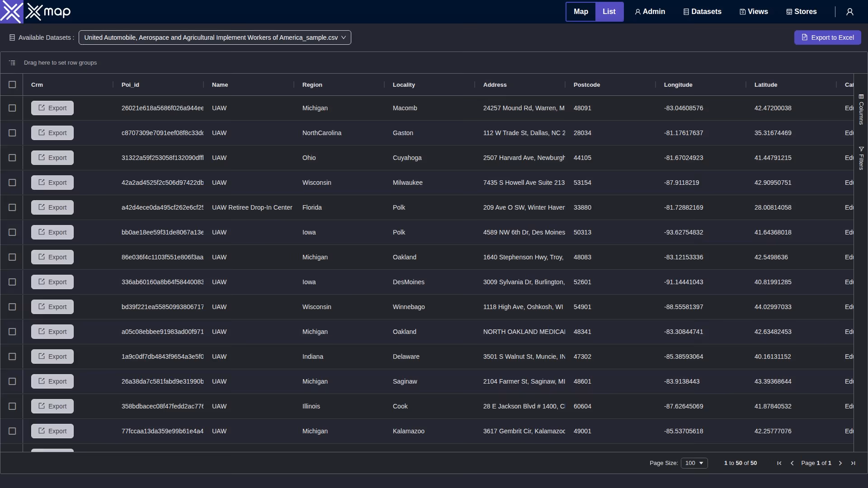Sort by the Address column header
868x488 pixels.
coord(495,85)
